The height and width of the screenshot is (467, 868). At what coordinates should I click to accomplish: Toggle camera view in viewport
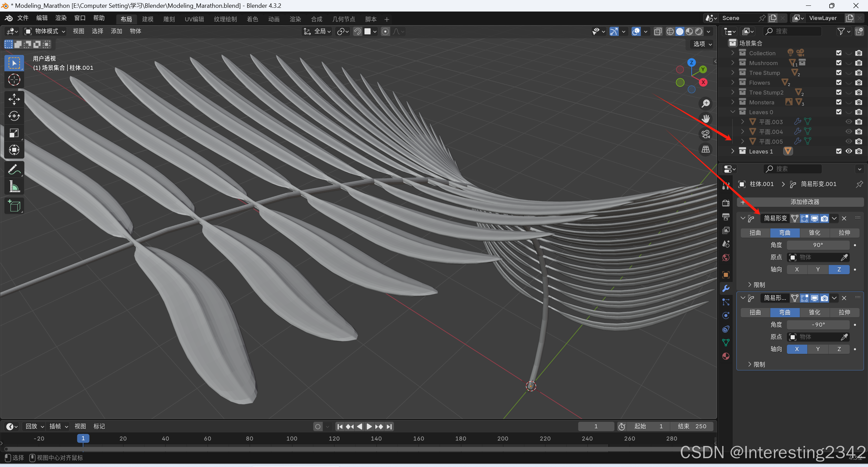point(706,134)
